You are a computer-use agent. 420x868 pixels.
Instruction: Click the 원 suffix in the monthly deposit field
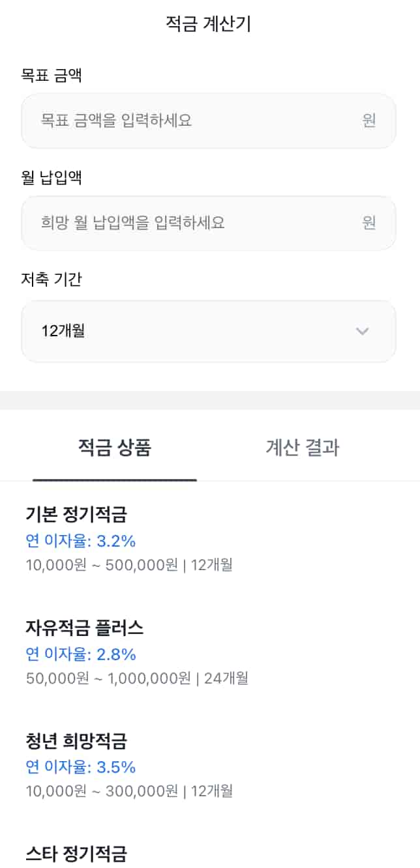370,223
